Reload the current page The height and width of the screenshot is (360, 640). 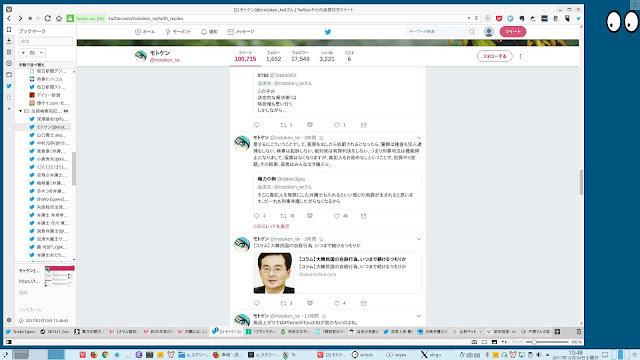(x=47, y=18)
